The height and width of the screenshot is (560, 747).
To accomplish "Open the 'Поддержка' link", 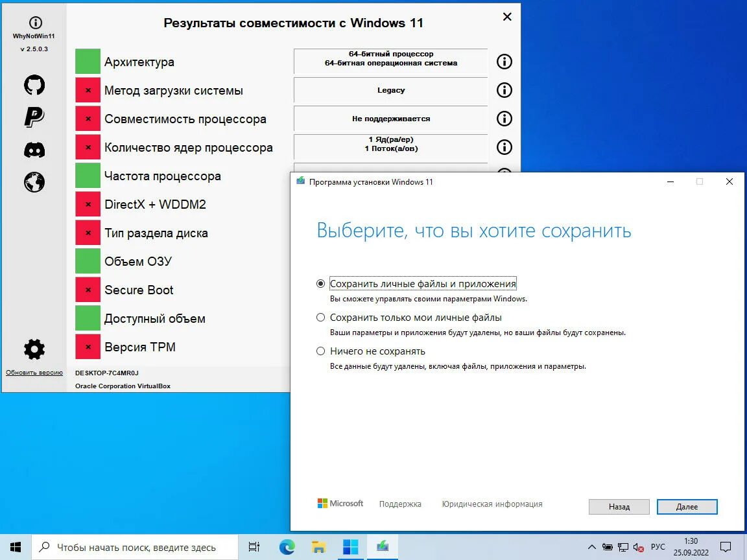I will [x=400, y=504].
